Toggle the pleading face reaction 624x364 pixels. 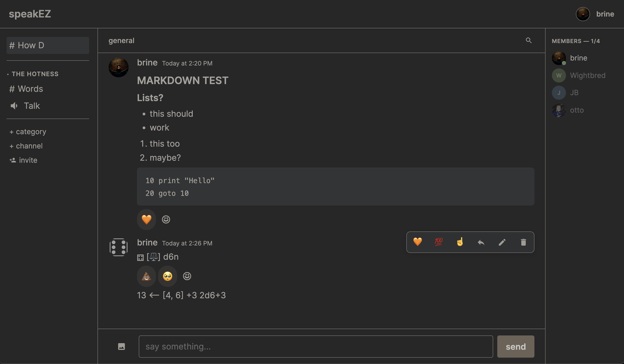coord(168,276)
